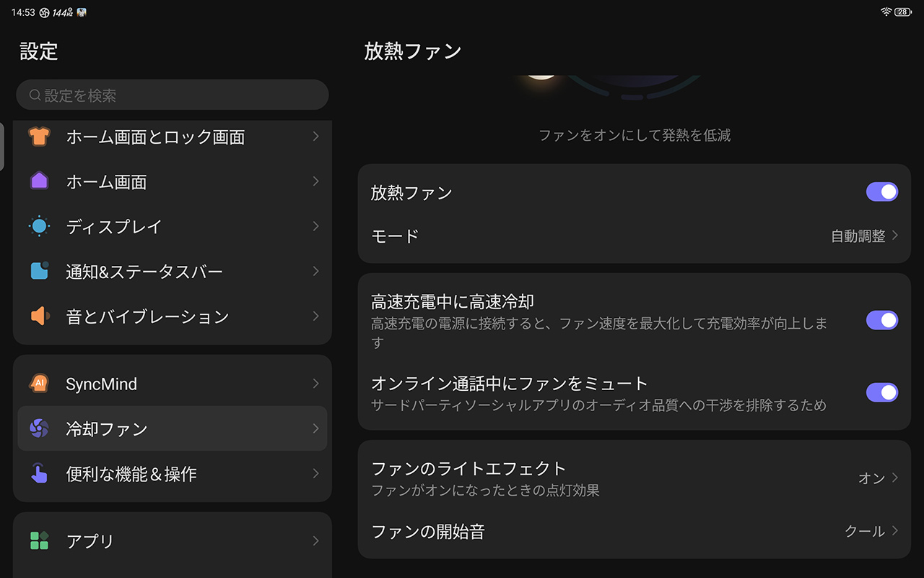Viewport: 924px width, 578px height.
Task: Click the blue sun Display icon
Action: pyautogui.click(x=39, y=226)
